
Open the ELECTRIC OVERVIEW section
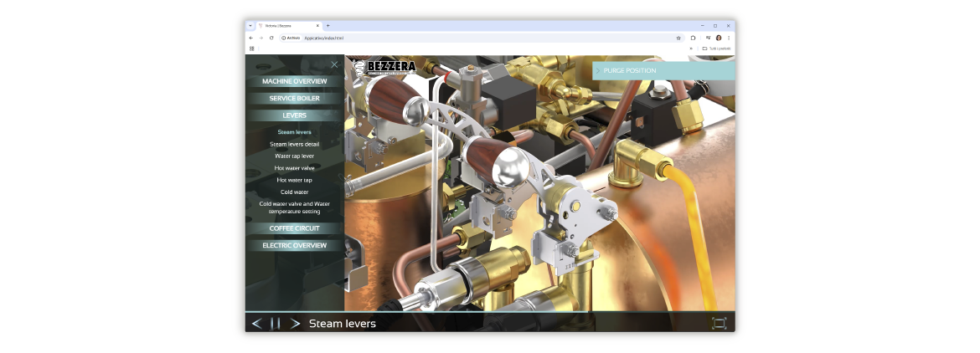[294, 246]
